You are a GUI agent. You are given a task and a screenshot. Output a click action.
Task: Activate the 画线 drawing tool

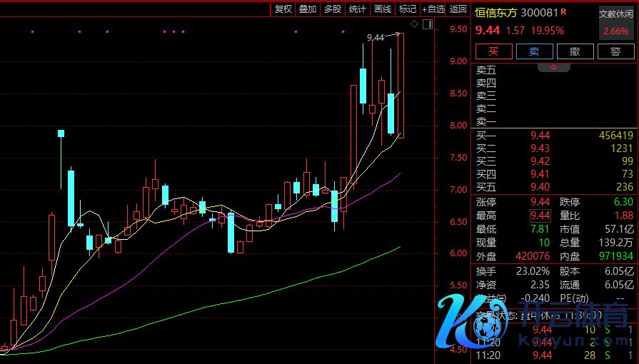point(383,9)
